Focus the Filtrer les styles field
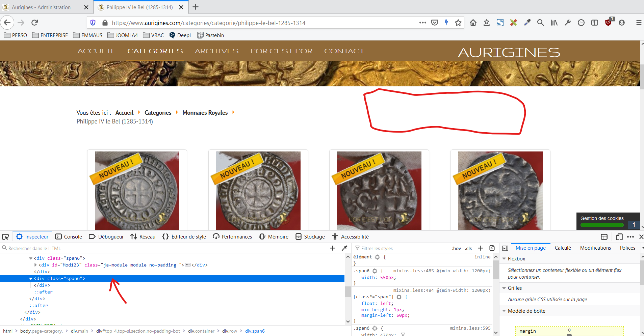 tap(402, 248)
